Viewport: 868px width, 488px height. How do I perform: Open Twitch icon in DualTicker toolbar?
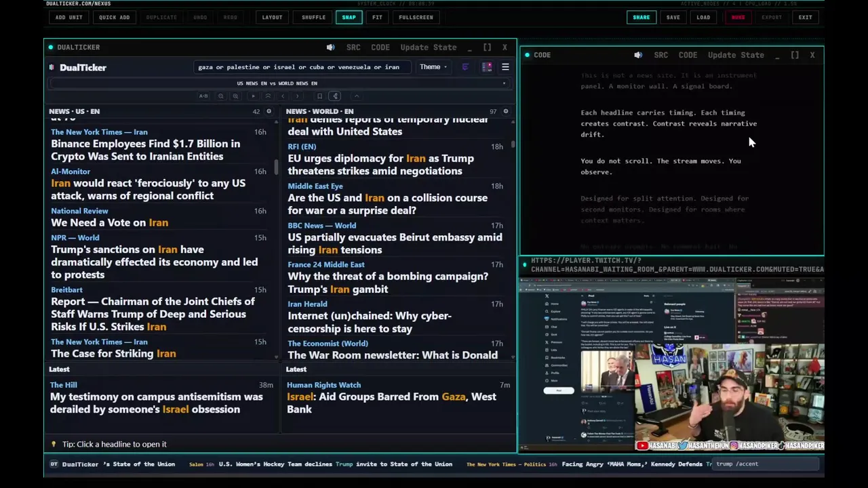click(465, 67)
